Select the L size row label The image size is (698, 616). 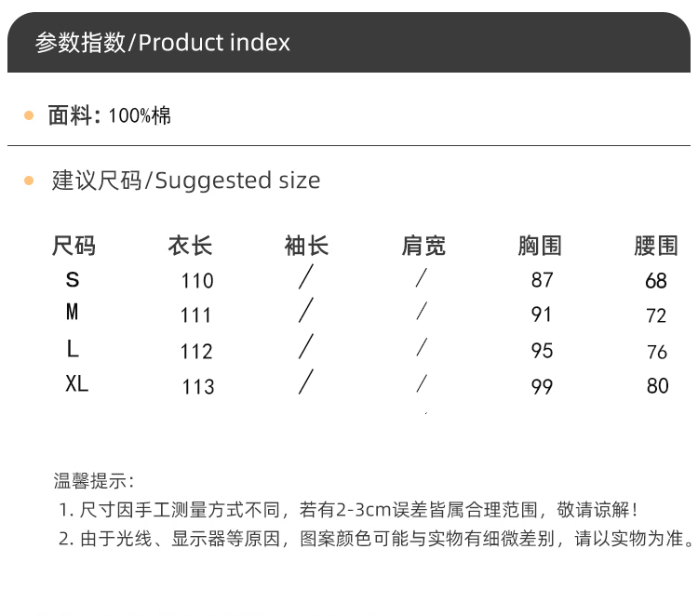click(x=73, y=349)
